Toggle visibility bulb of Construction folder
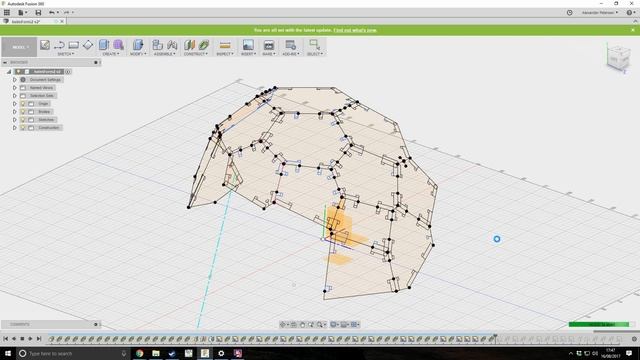 (x=23, y=128)
